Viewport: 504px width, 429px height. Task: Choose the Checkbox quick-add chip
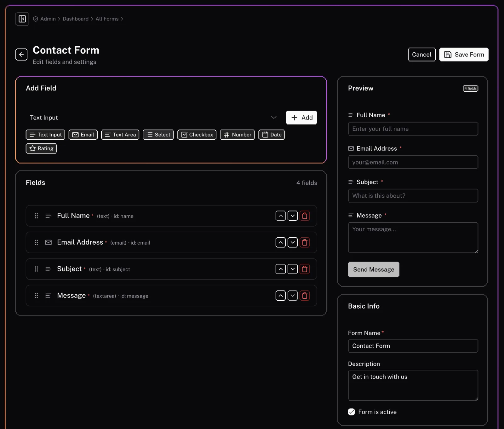pos(197,135)
